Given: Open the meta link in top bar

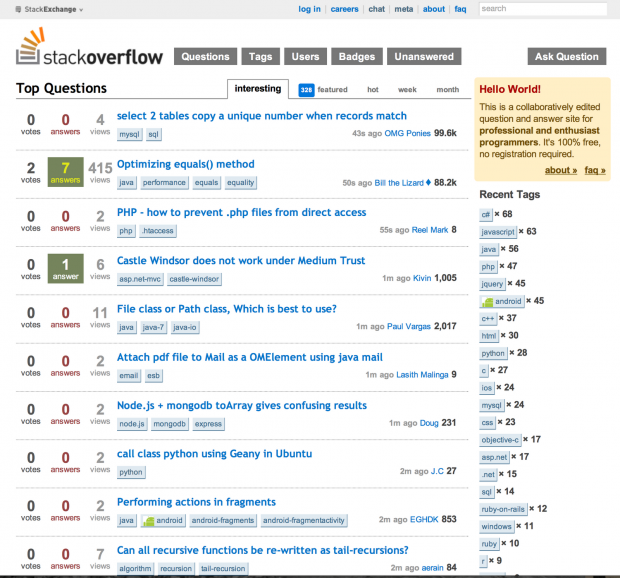Looking at the screenshot, I should 404,9.
